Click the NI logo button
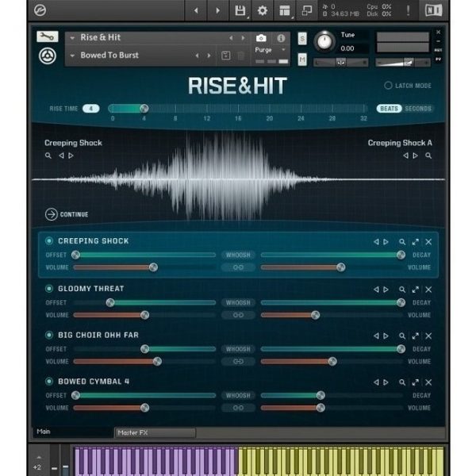Screen dimensions: 476x476 click(433, 10)
